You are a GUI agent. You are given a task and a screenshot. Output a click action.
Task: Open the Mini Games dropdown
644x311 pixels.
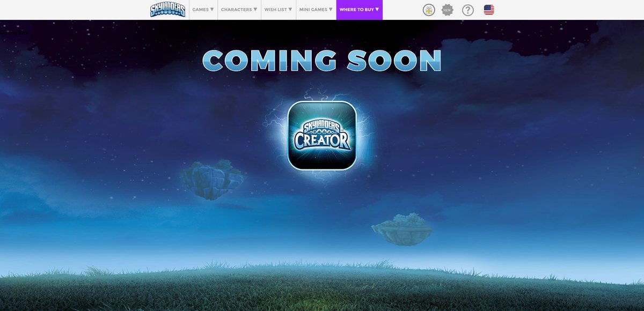click(316, 10)
